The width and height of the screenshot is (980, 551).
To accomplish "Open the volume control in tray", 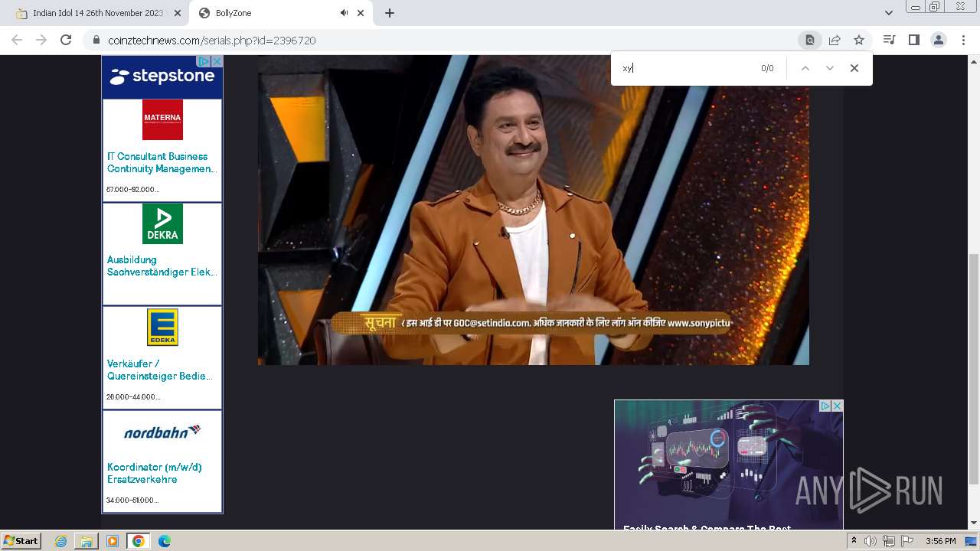I will (x=871, y=541).
